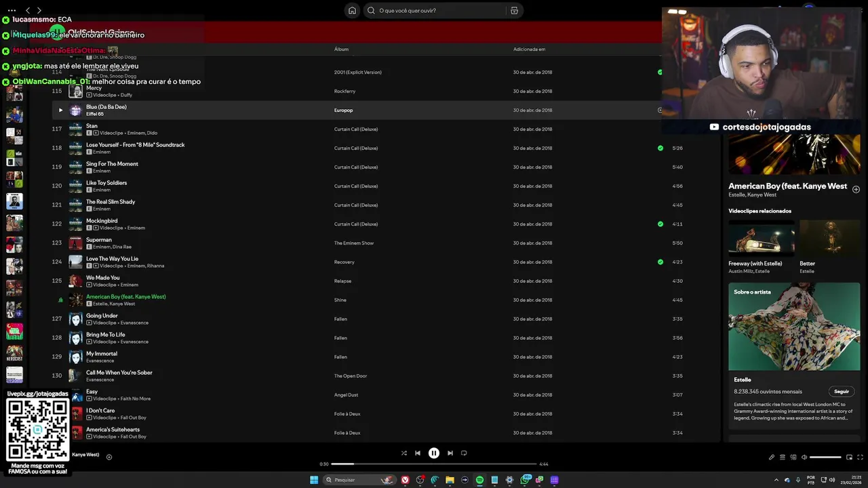The height and width of the screenshot is (488, 868).
Task: Select the Going Under track title
Action: click(x=102, y=316)
